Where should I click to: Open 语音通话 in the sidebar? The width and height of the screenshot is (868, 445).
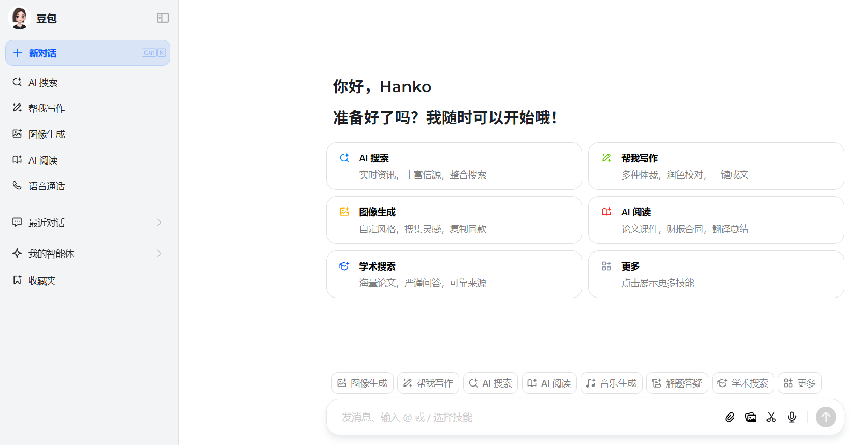88,186
